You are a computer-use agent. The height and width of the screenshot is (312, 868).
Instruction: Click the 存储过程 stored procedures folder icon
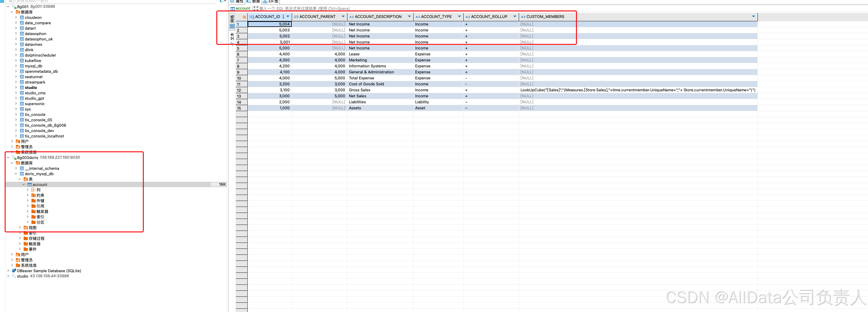click(26, 239)
